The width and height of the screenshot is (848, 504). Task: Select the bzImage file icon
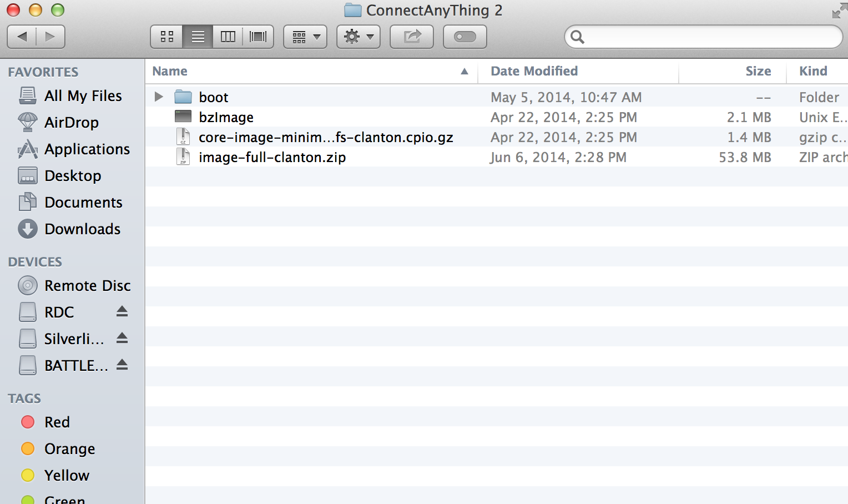(x=183, y=116)
